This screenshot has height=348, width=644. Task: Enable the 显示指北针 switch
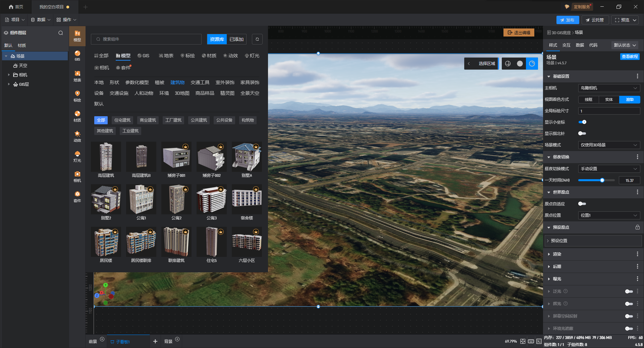pos(582,133)
